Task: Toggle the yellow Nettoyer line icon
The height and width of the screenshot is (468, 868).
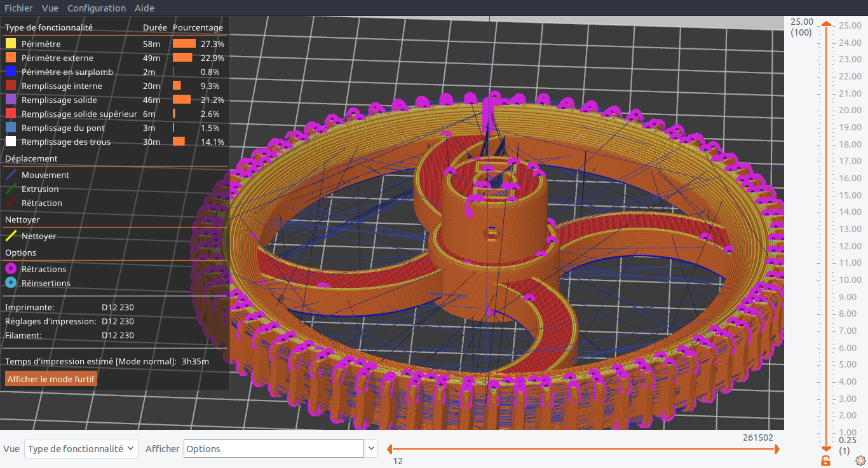Action: point(11,236)
